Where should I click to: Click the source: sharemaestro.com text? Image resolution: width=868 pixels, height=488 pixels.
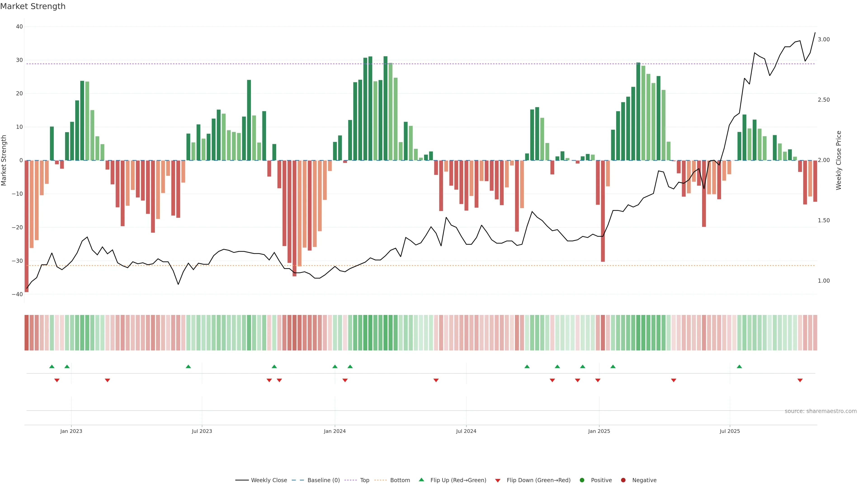821,411
